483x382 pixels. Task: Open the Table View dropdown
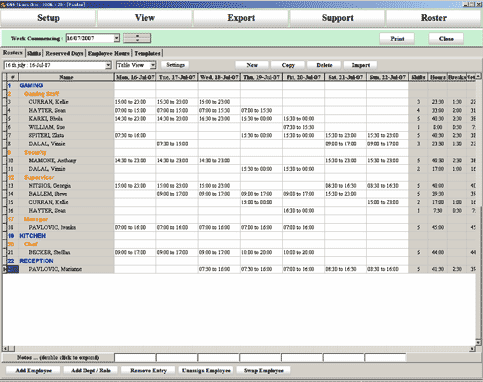tap(153, 65)
